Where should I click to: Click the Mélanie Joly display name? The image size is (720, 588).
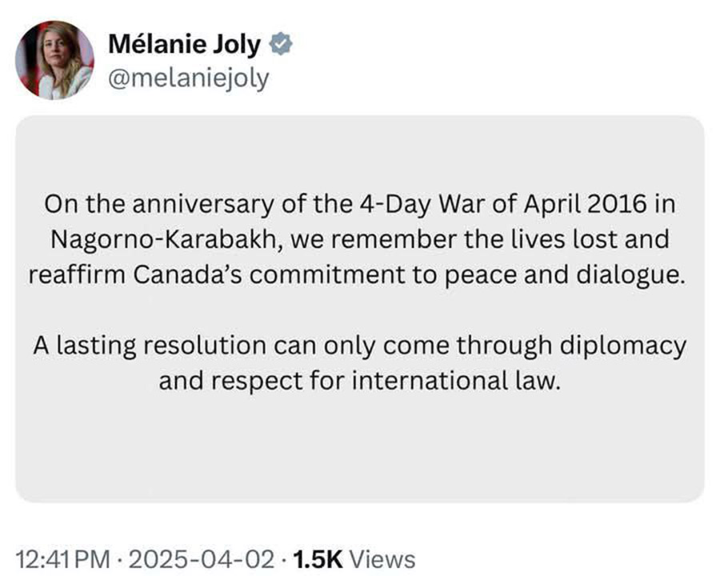point(185,45)
